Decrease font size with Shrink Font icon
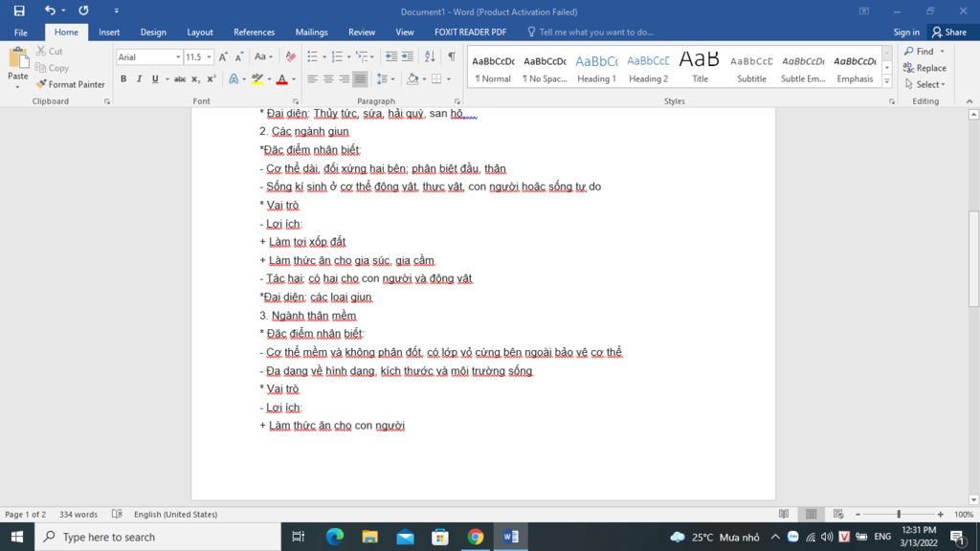 [238, 56]
